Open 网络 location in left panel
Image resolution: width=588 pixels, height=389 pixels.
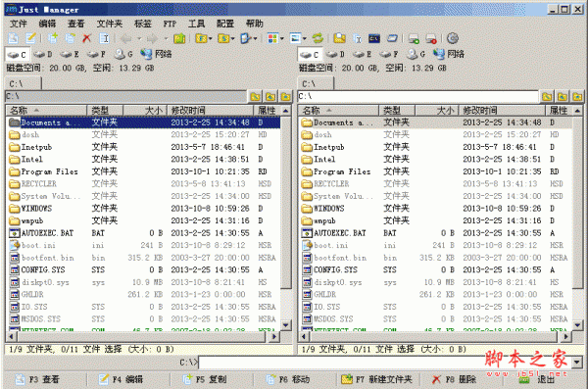[x=157, y=55]
